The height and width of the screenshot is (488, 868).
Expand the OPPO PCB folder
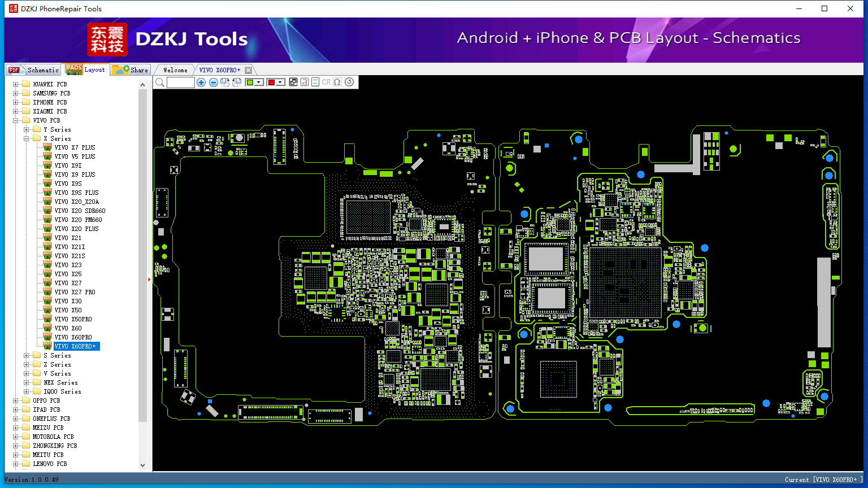pyautogui.click(x=16, y=400)
